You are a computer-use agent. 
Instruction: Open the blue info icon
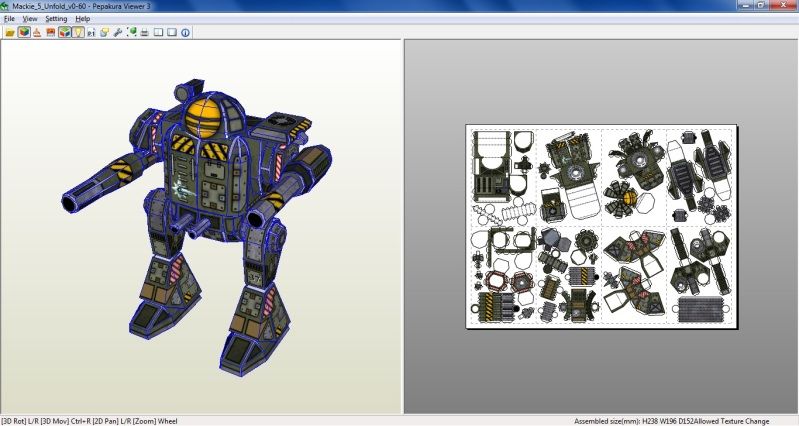[x=185, y=33]
